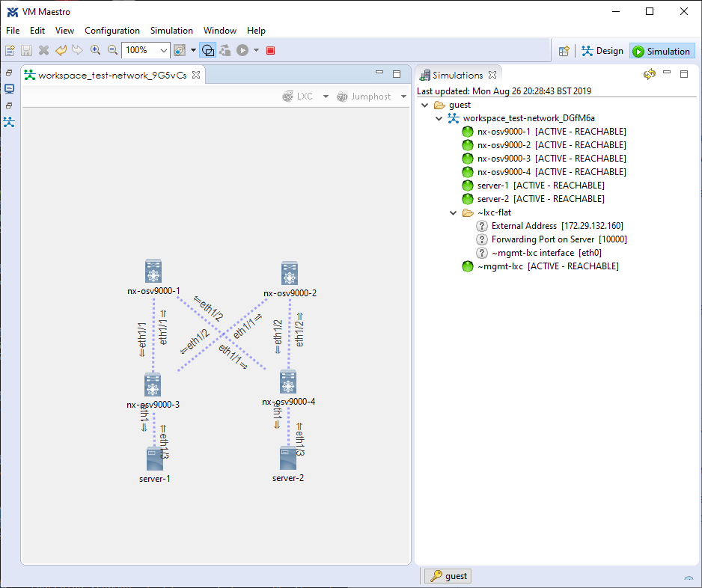Click the greyed-out icon left of the play button

[225, 51]
